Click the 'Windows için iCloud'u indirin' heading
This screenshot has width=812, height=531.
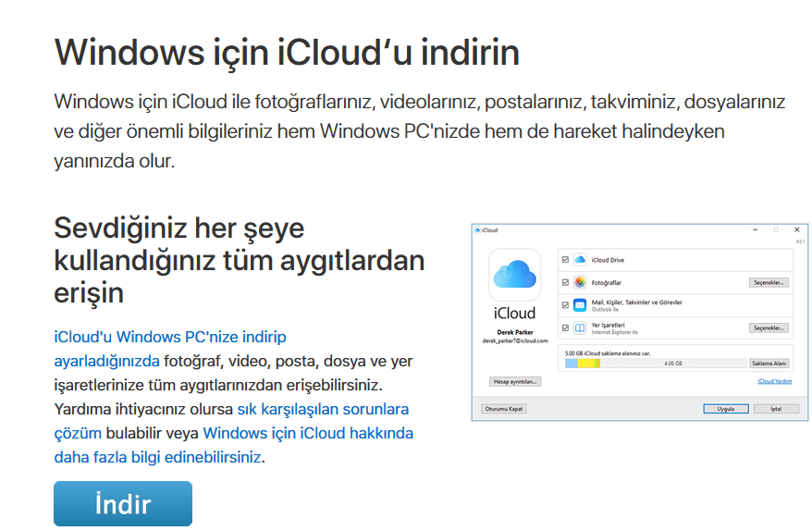[x=287, y=53]
